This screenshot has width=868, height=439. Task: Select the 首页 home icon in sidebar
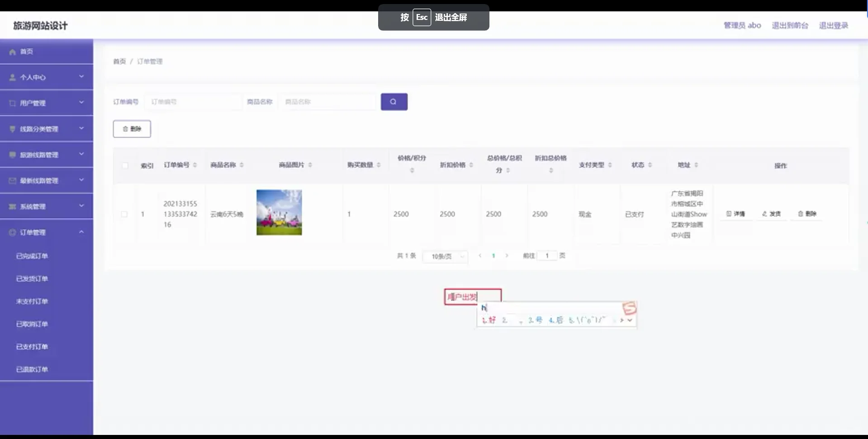(12, 52)
